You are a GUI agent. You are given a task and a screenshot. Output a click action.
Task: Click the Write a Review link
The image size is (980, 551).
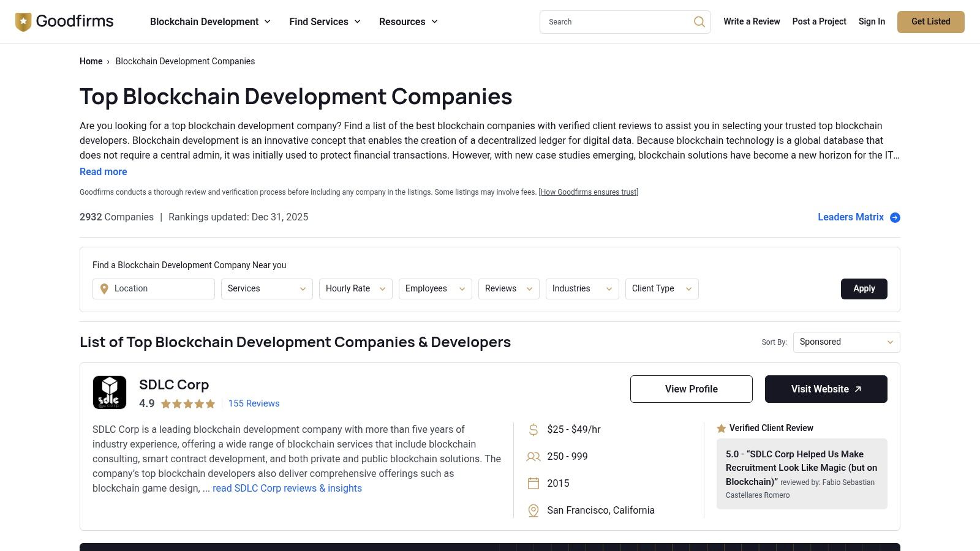752,21
